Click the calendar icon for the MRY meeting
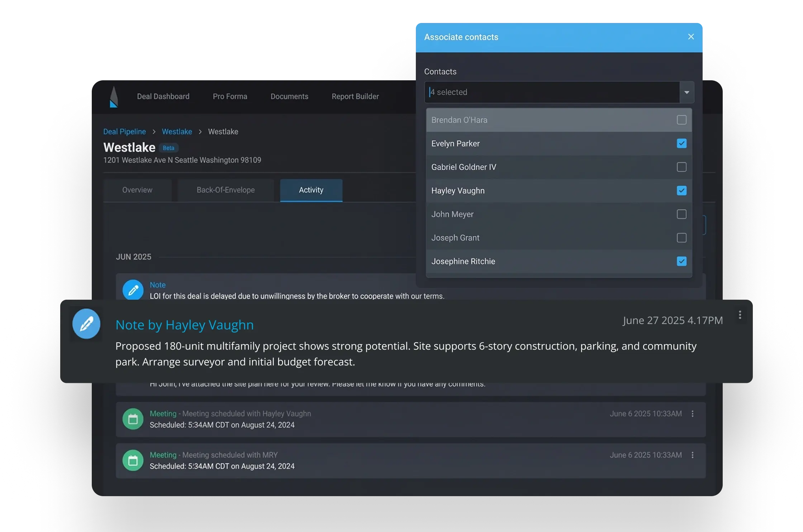 pyautogui.click(x=133, y=460)
